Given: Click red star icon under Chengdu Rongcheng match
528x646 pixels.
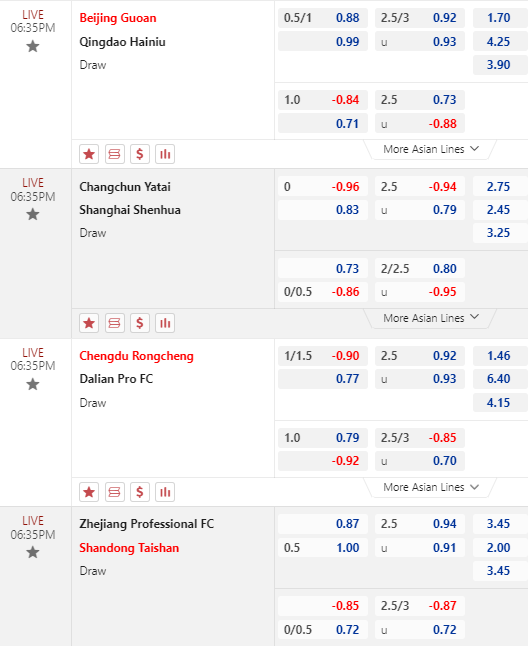Looking at the screenshot, I should [89, 492].
